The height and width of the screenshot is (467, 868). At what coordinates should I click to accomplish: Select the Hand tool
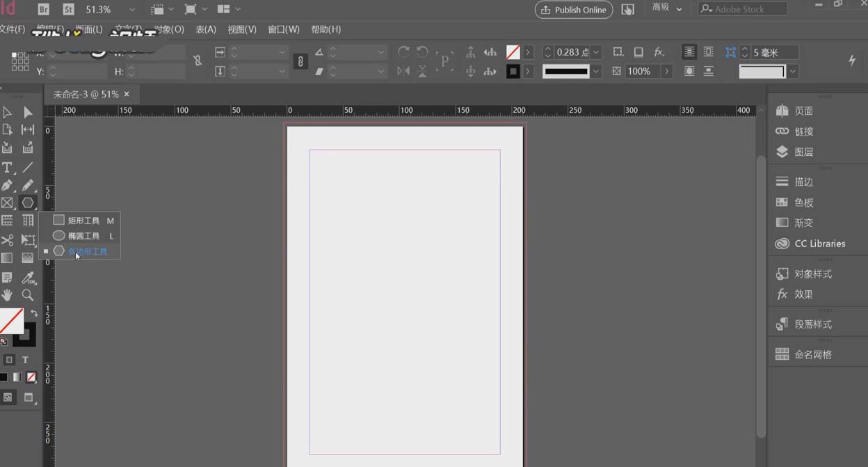(x=7, y=295)
